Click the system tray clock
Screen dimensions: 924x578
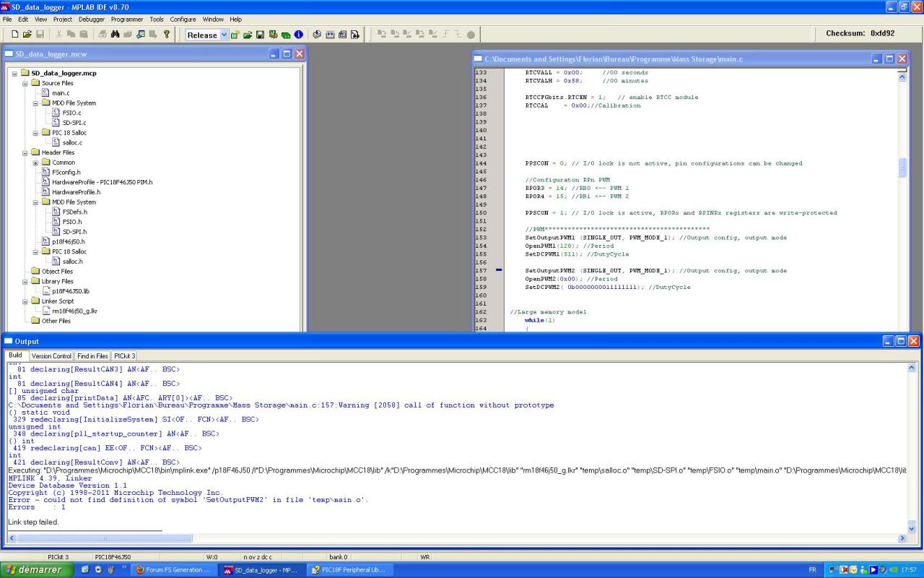pyautogui.click(x=910, y=570)
